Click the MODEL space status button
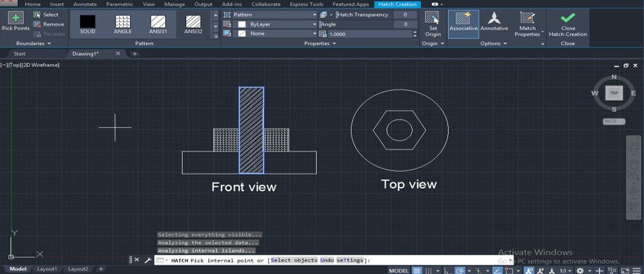The image size is (644, 274). click(x=399, y=271)
